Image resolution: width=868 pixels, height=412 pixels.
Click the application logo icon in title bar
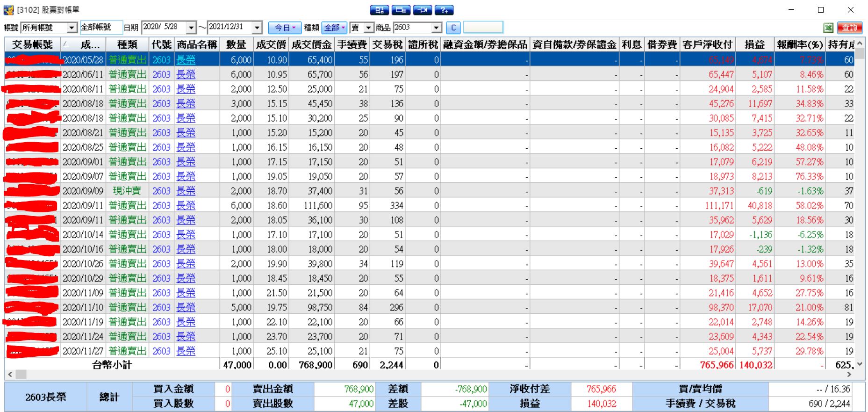point(8,10)
